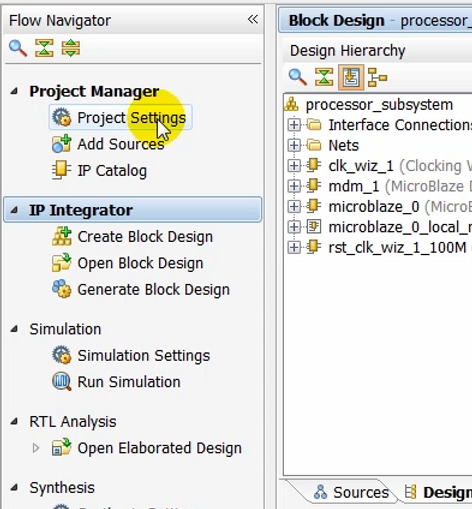Click the Open Block Design icon

tap(62, 263)
